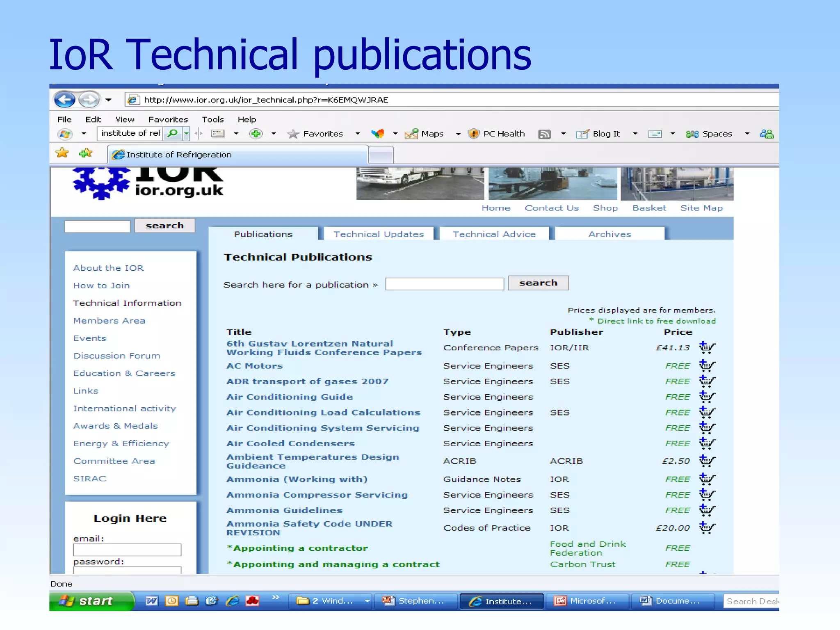Expand the RSS feed dropdown arrow
The image size is (840, 630).
tap(563, 134)
